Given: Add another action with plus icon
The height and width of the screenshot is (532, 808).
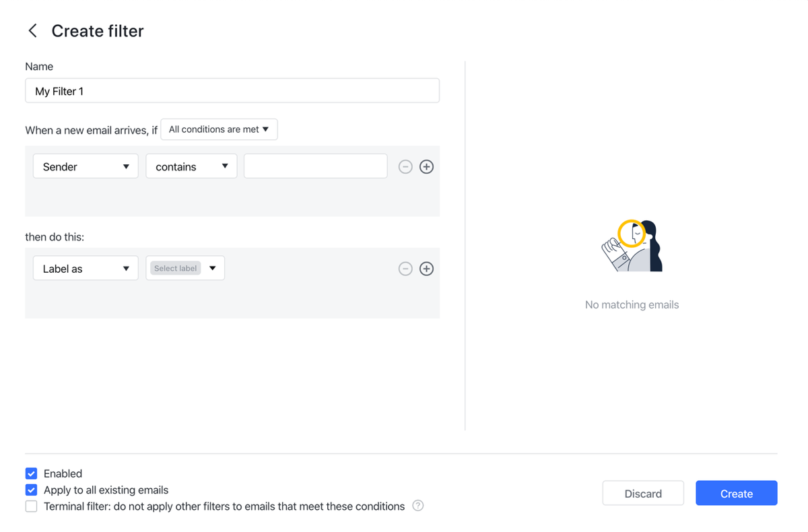Looking at the screenshot, I should [426, 269].
